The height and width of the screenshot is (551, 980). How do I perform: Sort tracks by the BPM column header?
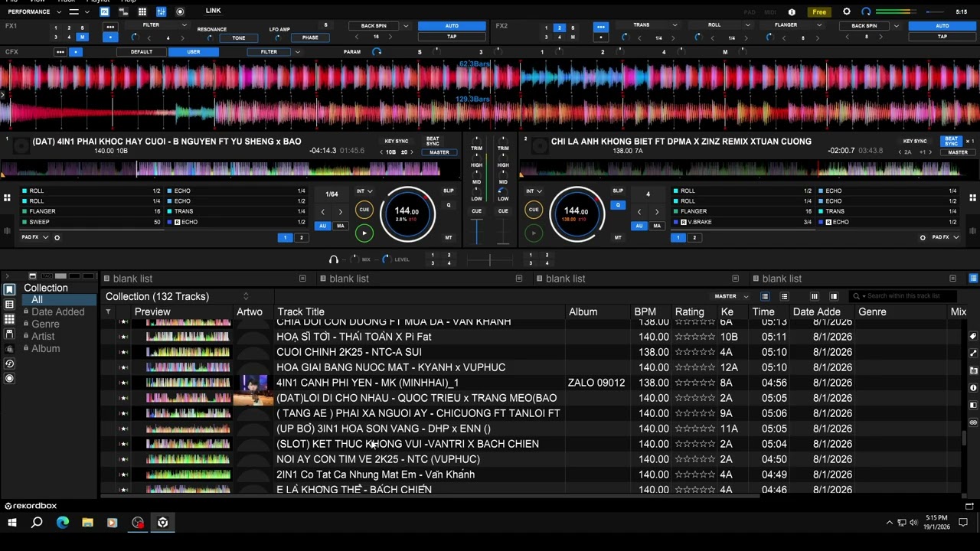pyautogui.click(x=645, y=311)
